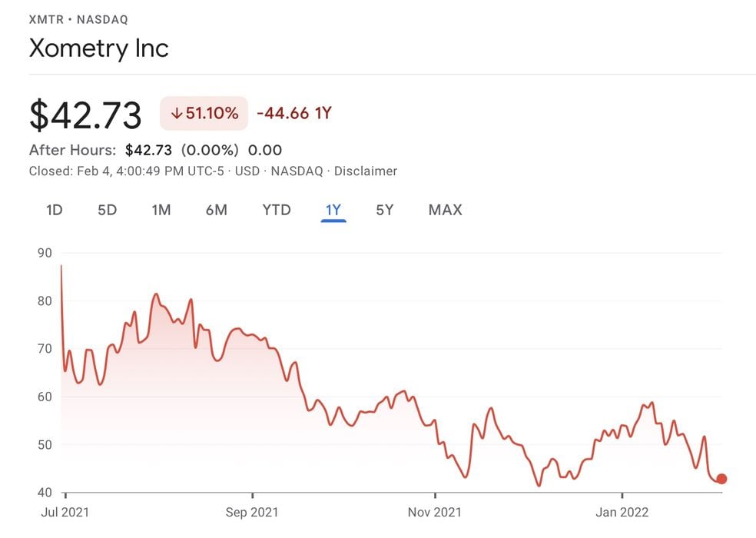
Task: Click the Xometry Inc company title
Action: [98, 48]
